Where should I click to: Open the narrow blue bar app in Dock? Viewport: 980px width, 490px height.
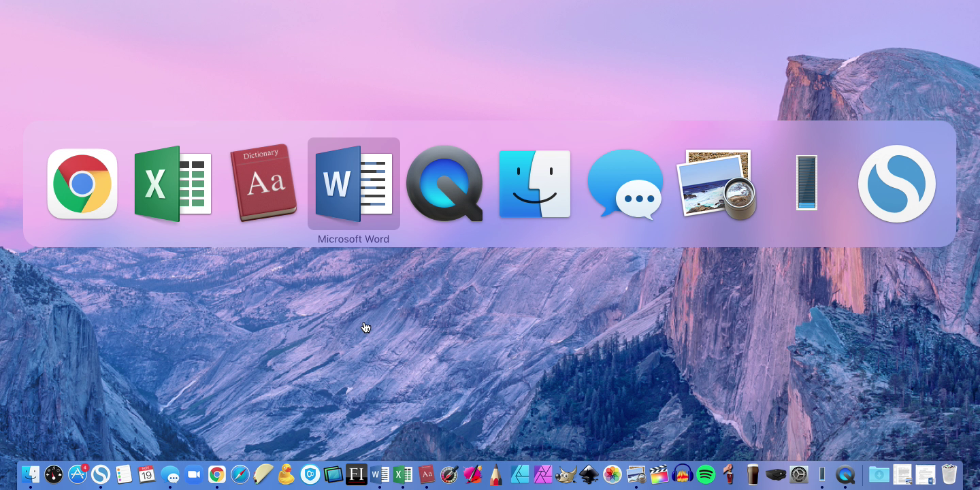[x=822, y=474]
